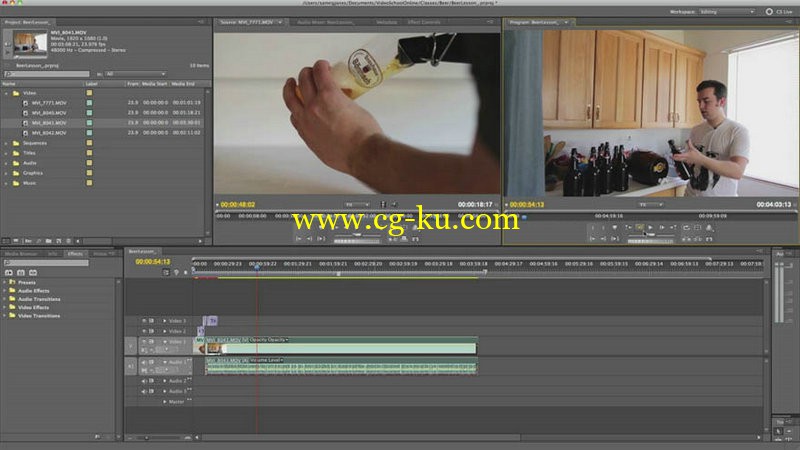Sort by the Media End column header
This screenshot has width=800, height=450.
click(x=184, y=84)
